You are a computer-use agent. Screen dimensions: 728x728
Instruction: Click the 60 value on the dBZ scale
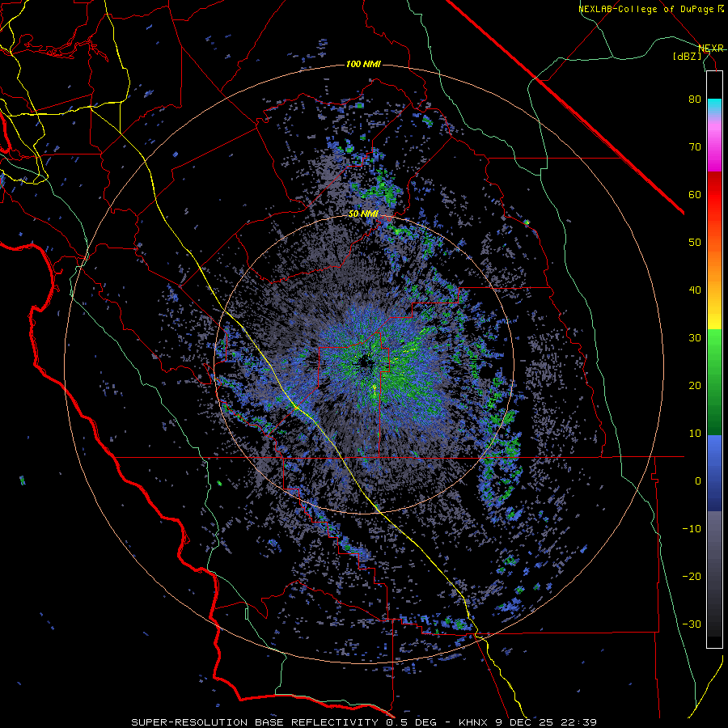695,194
